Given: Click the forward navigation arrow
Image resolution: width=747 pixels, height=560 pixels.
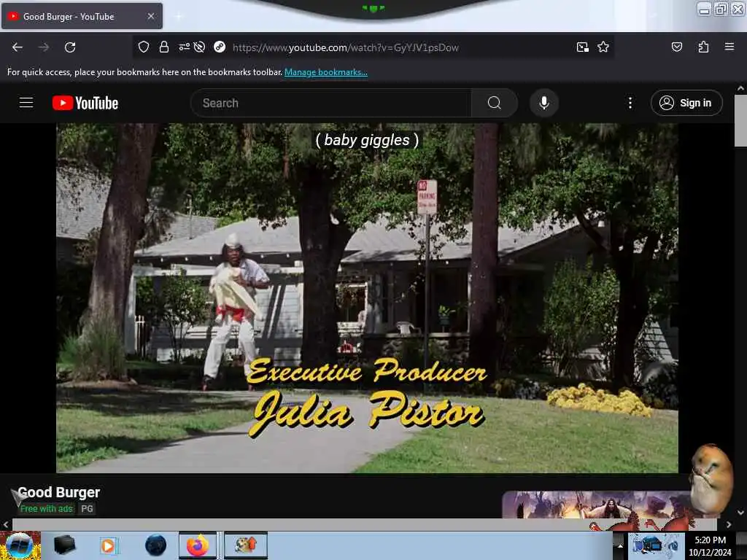Looking at the screenshot, I should click(44, 47).
